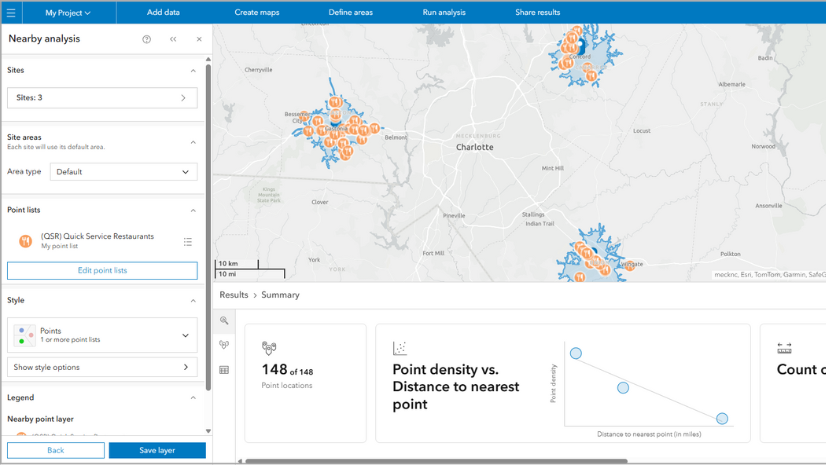The height and width of the screenshot is (465, 826).
Task: Click the Belmont label on the map
Action: [396, 137]
